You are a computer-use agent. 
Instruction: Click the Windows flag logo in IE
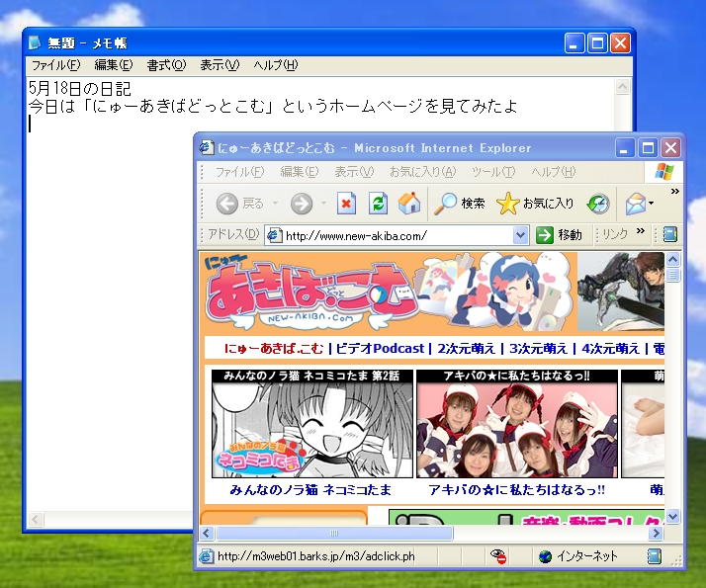click(664, 172)
